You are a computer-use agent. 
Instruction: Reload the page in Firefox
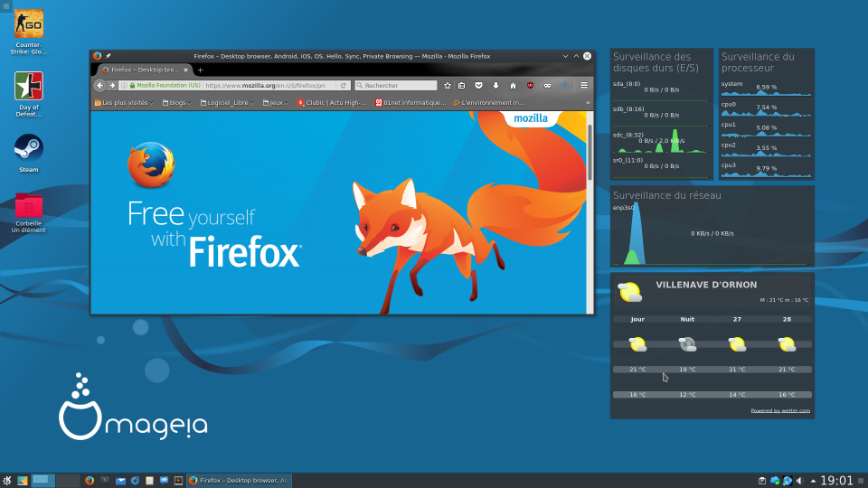click(344, 85)
